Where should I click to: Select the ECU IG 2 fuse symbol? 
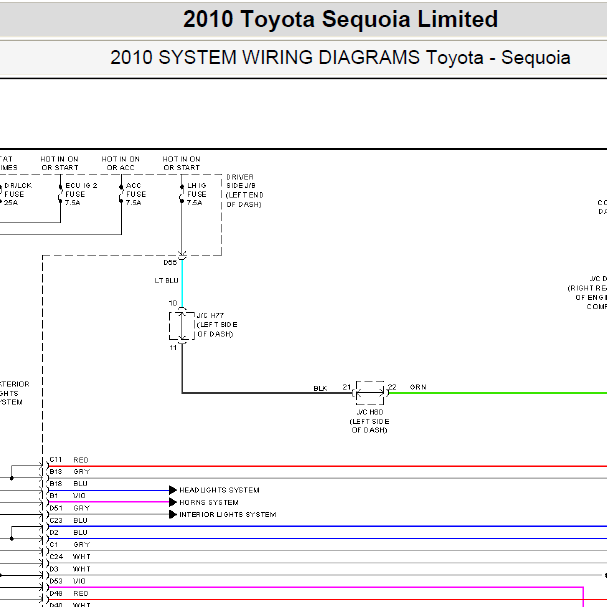pyautogui.click(x=60, y=194)
